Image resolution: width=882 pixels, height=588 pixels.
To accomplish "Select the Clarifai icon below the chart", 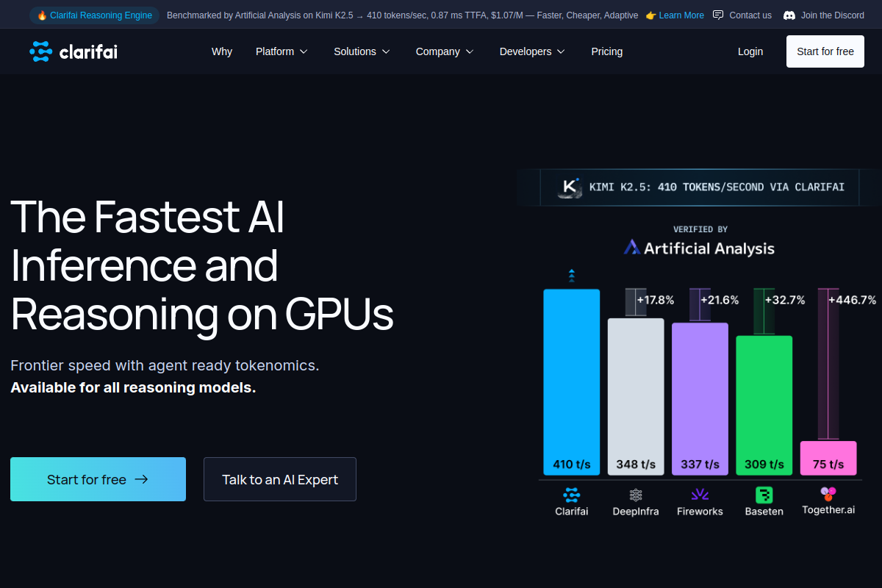I will (571, 496).
